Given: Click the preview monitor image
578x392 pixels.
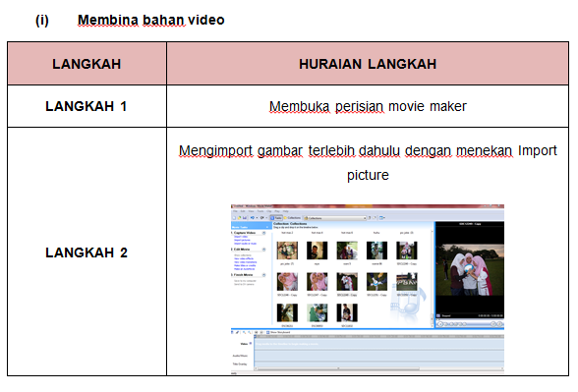Looking at the screenshot, I should [470, 269].
